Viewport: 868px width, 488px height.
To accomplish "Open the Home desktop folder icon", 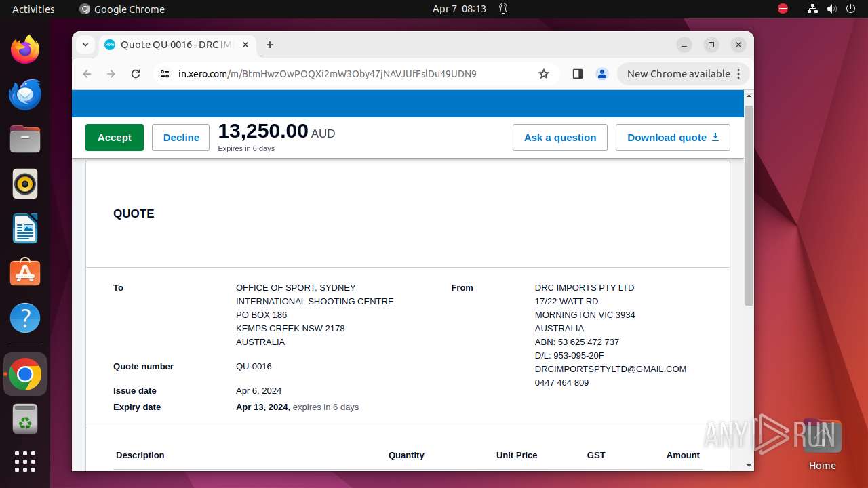I will (x=822, y=445).
